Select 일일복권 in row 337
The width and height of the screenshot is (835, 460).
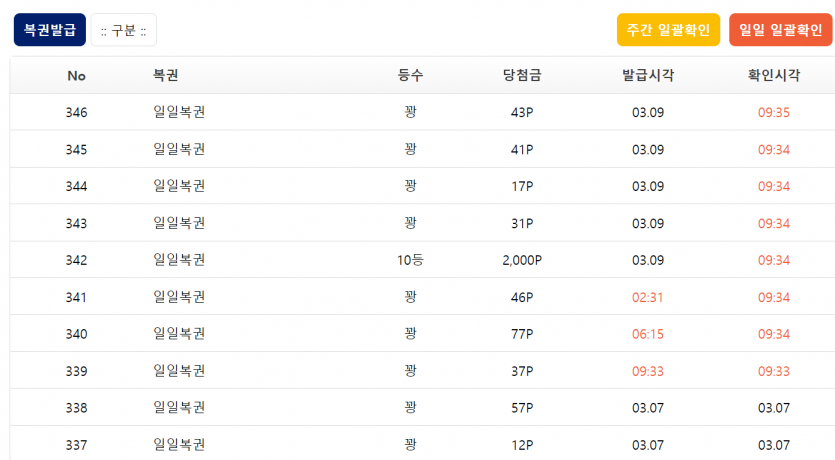tap(179, 444)
